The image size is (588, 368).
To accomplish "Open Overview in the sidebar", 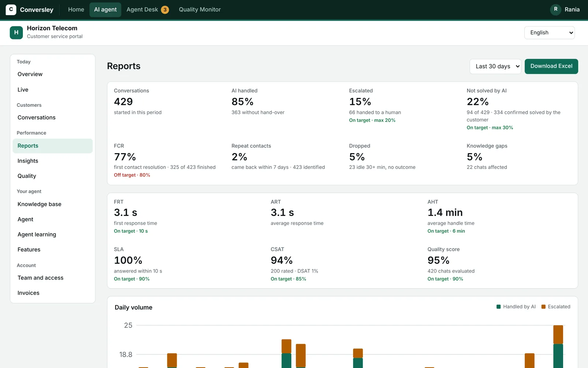I will 53,74.
